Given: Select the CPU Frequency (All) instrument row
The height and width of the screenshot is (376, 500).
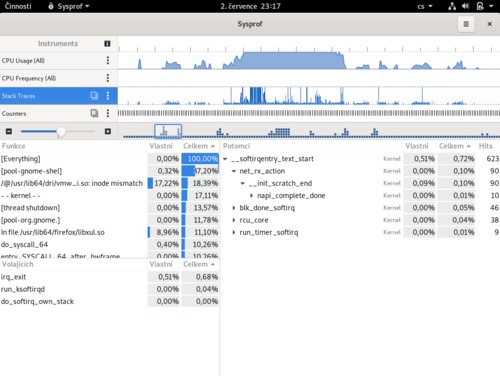Looking at the screenshot, I should 59,78.
